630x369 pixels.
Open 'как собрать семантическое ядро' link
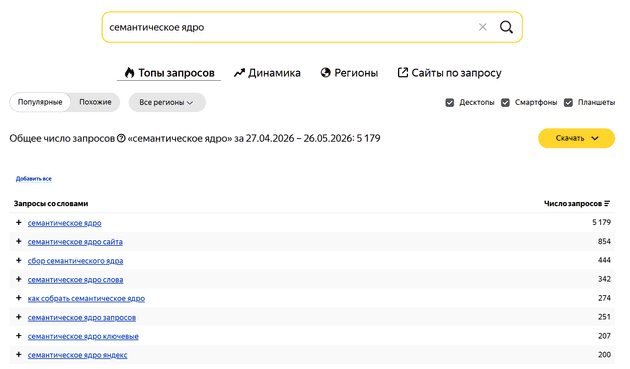86,298
